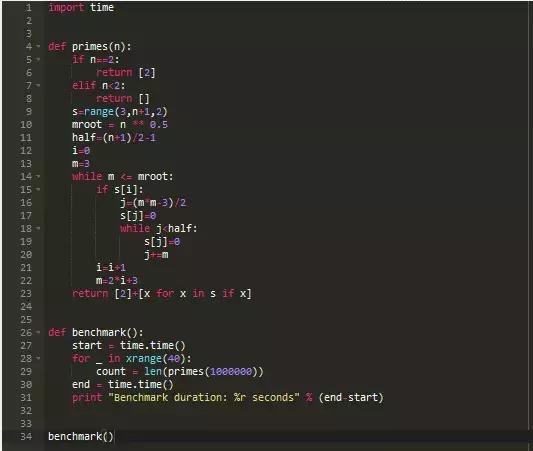Click 'benchmark():' definition on line 26

click(x=107, y=332)
